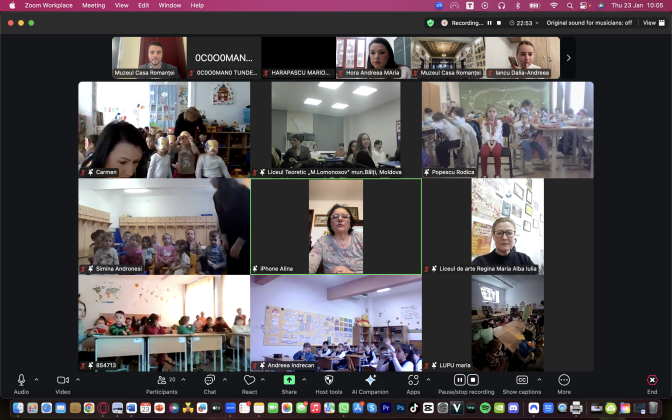The height and width of the screenshot is (420, 672).
Task: Click Show captions CC icon
Action: point(522,381)
